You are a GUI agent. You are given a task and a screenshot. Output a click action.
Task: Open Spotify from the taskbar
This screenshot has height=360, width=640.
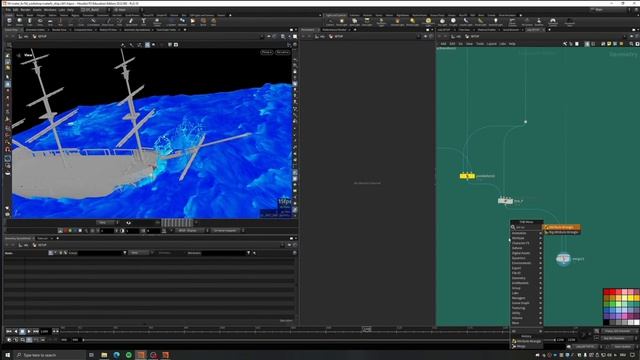(129, 355)
